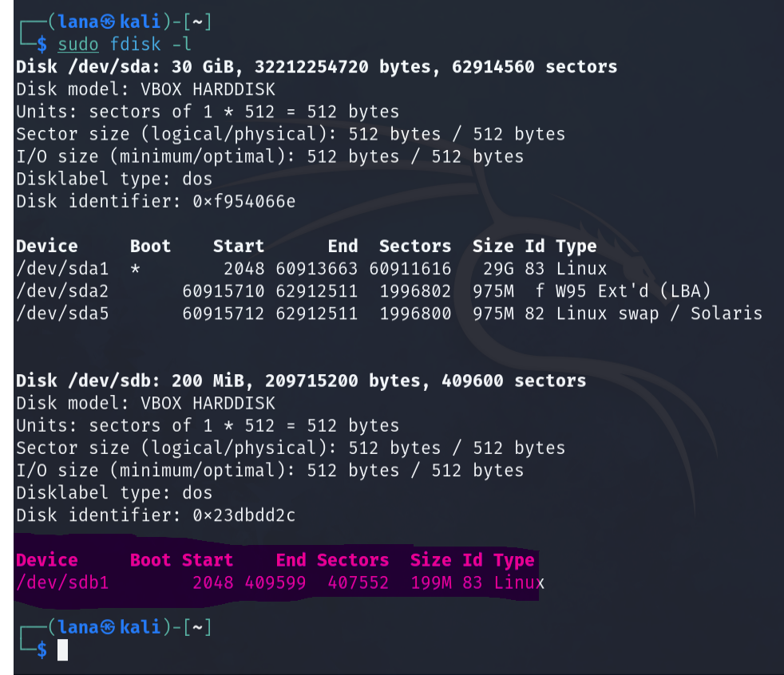
Task: Click the /dev/sda2 device entry
Action: pyautogui.click(x=62, y=291)
